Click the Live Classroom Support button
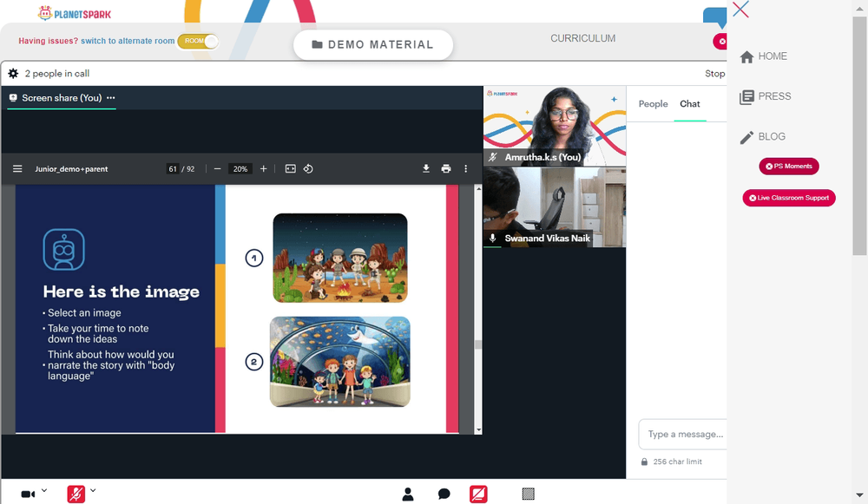The image size is (868, 504). 789,198
